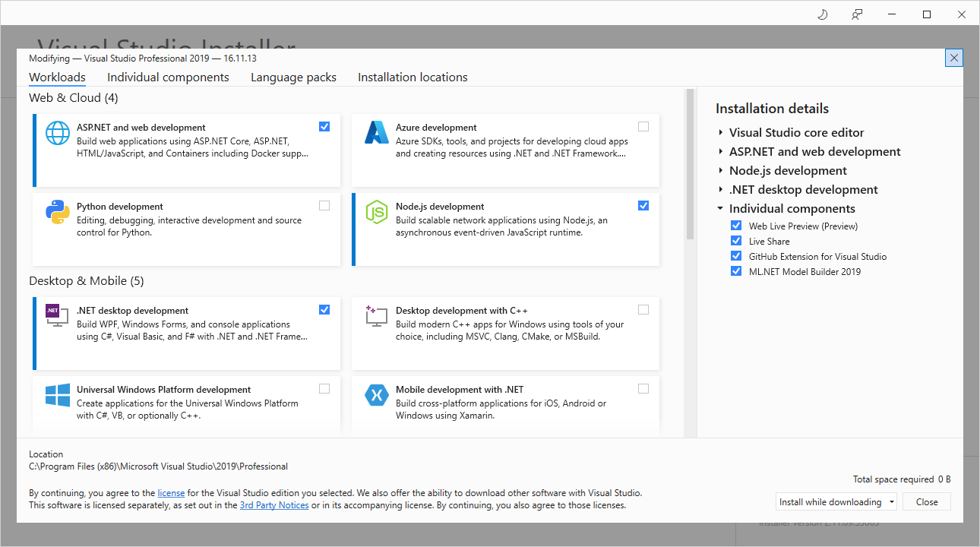Switch to Language packs tab
Image resolution: width=980 pixels, height=547 pixels.
293,77
